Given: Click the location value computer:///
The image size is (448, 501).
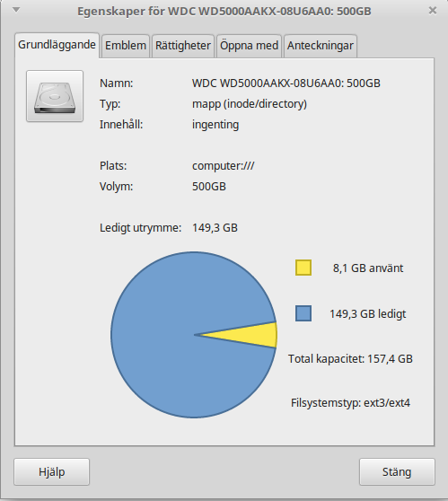Looking at the screenshot, I should coord(223,166).
